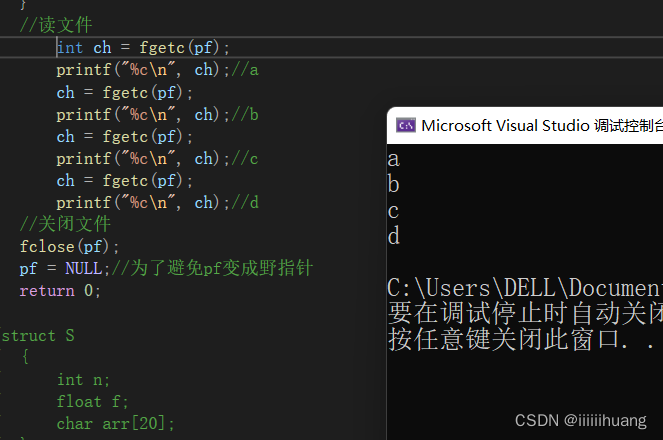Click the line 'pf = NULL;'
Screen dimensions: 663x440
pos(65,268)
